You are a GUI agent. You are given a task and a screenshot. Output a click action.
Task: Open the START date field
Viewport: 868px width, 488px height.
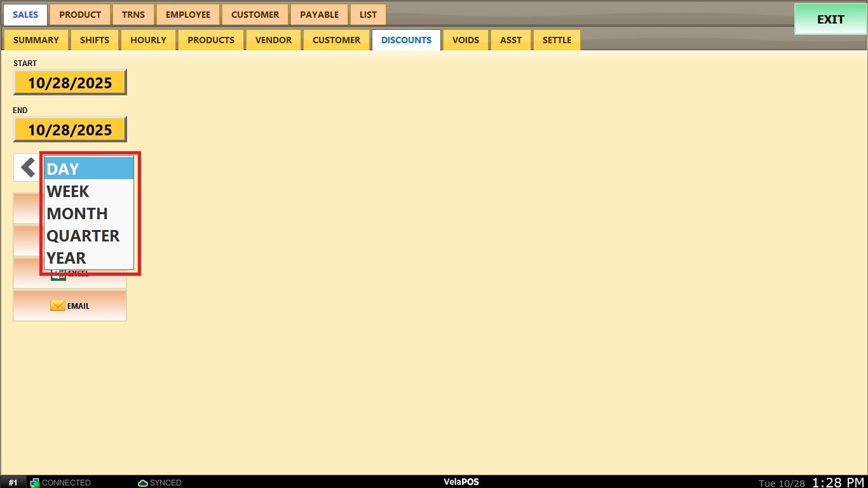(70, 83)
